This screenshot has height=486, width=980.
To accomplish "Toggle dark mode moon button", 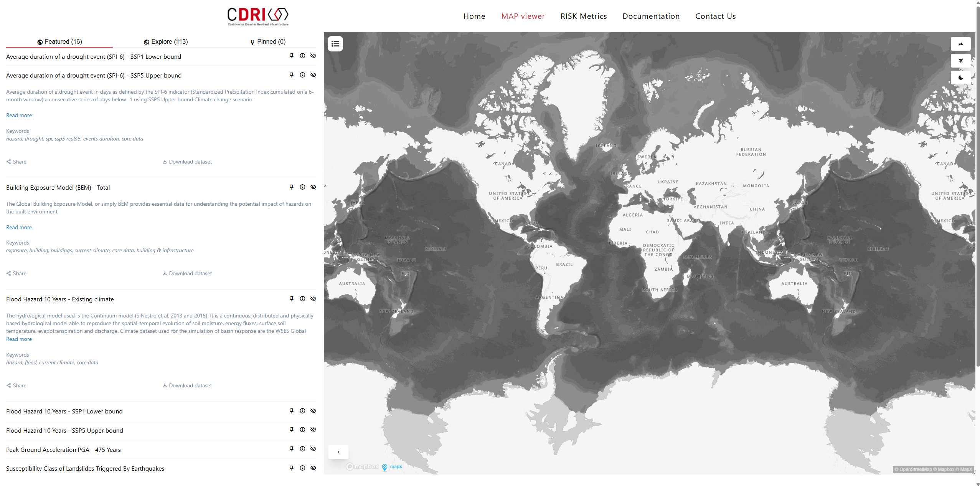I will tap(960, 78).
